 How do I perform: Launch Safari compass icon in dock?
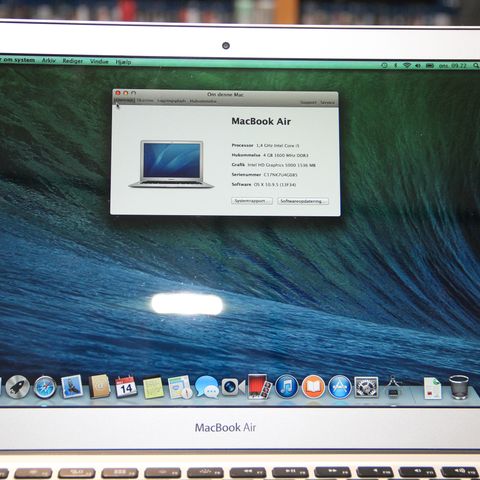pyautogui.click(x=45, y=387)
